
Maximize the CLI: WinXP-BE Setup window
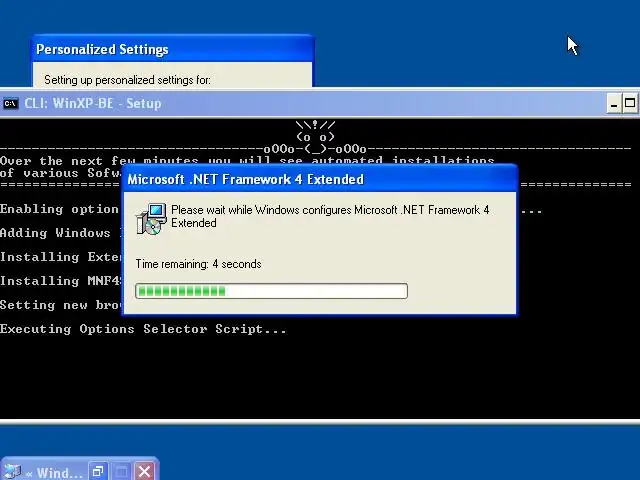tap(630, 103)
